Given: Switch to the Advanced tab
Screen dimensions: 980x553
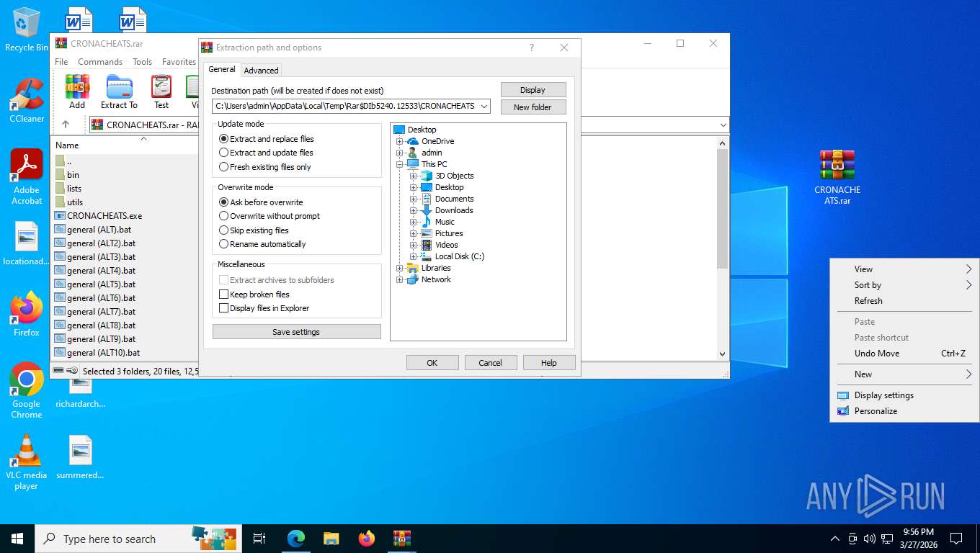Looking at the screenshot, I should 261,70.
